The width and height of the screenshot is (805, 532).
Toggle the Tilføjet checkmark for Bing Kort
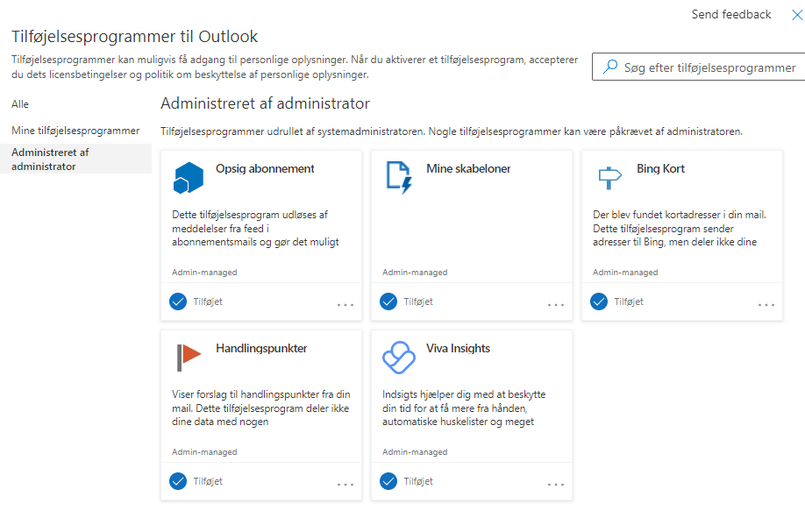pos(599,301)
